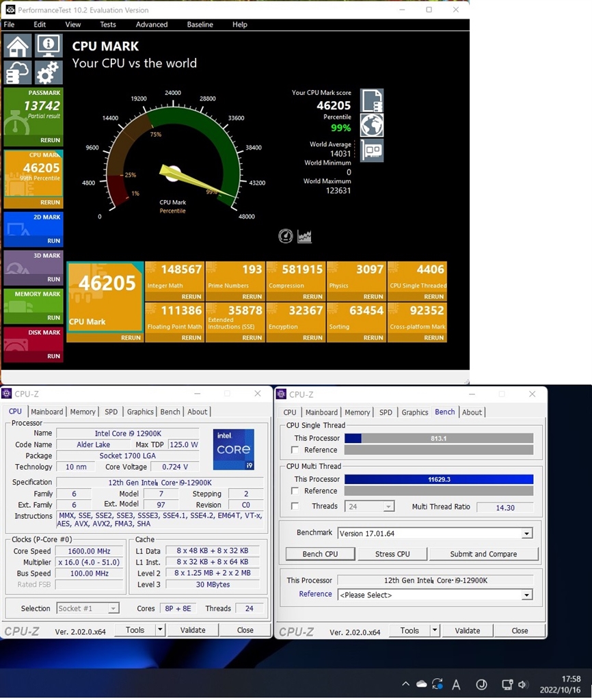Open the Threads count dropdown
592x700 pixels.
[388, 507]
